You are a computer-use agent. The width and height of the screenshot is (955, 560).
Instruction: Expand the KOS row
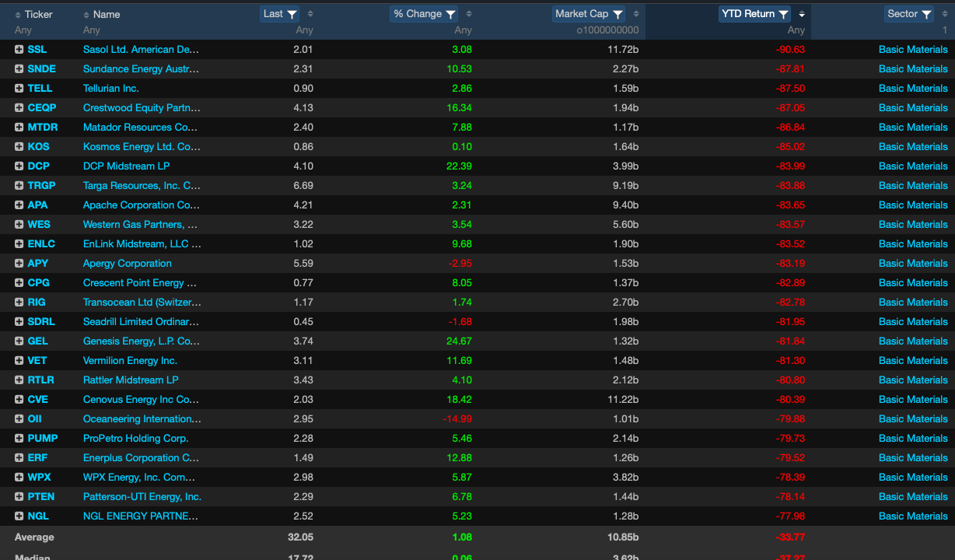(x=19, y=146)
